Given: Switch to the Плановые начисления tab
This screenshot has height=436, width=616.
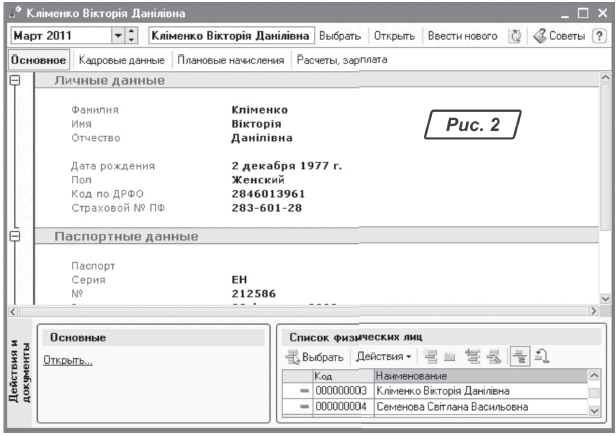Looking at the screenshot, I should 231,60.
